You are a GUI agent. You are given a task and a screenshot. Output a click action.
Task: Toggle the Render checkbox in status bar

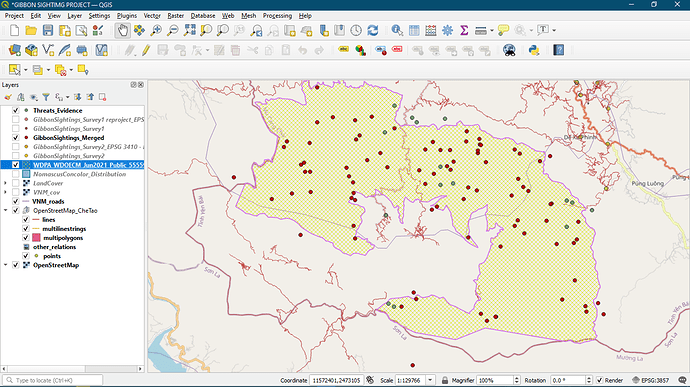pyautogui.click(x=599, y=380)
